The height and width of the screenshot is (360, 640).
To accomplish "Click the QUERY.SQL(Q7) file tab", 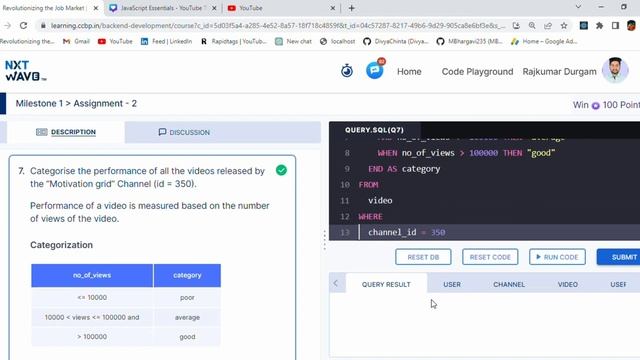I will click(x=374, y=130).
